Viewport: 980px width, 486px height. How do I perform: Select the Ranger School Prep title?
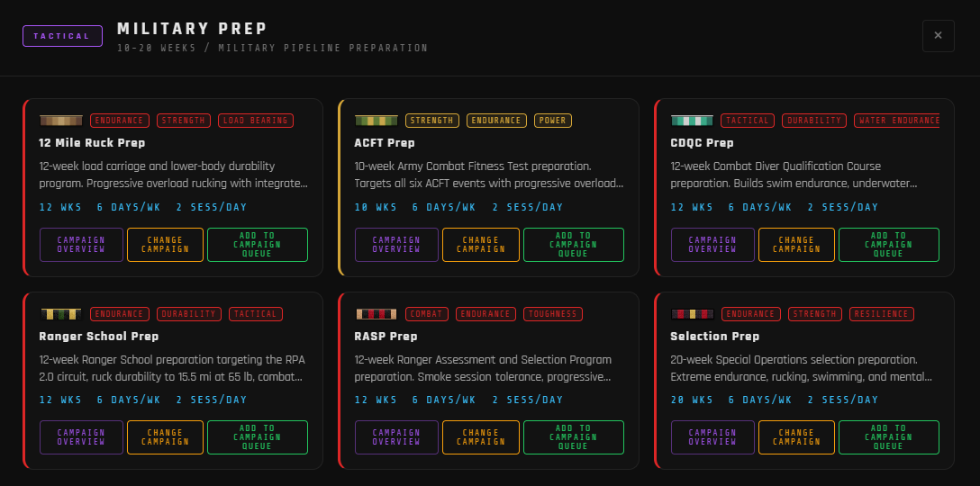[x=99, y=336]
